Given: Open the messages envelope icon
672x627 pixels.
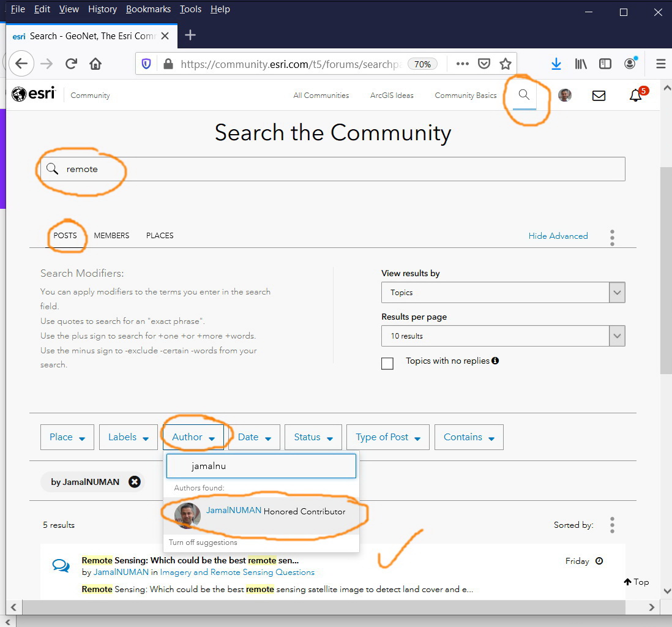Looking at the screenshot, I should pos(599,95).
